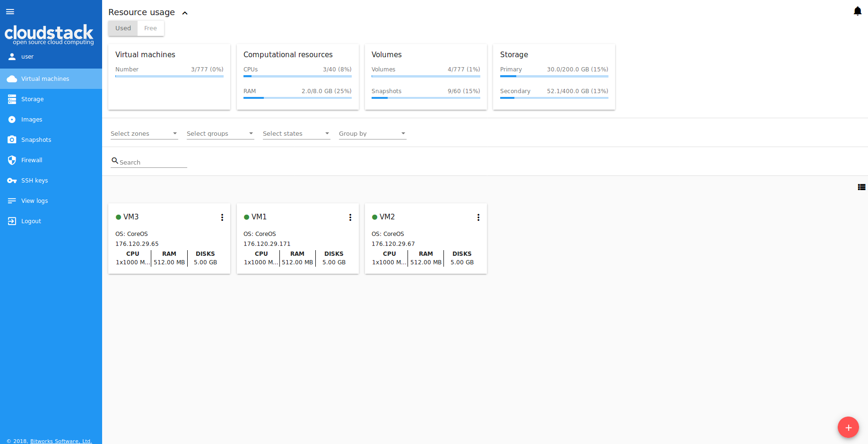Open the Select states dropdown

[x=296, y=134]
